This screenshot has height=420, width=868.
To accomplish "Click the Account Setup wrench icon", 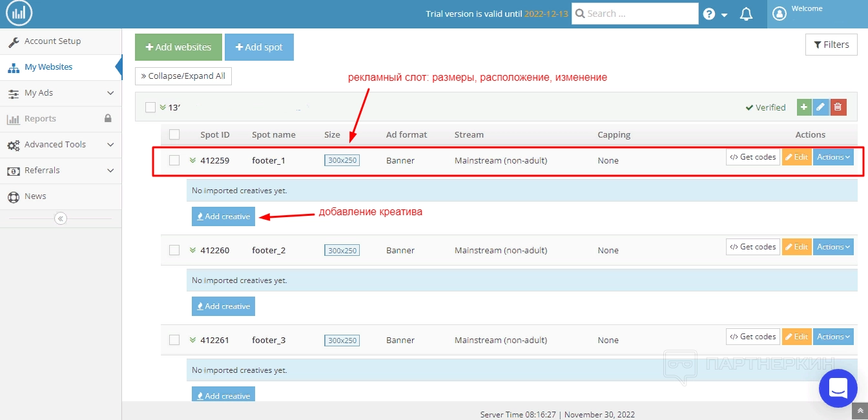I will tap(13, 41).
